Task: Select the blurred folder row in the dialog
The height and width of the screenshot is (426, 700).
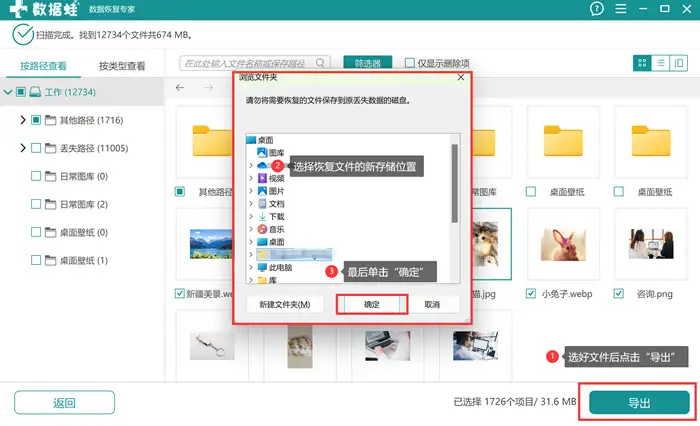Action: pos(294,255)
